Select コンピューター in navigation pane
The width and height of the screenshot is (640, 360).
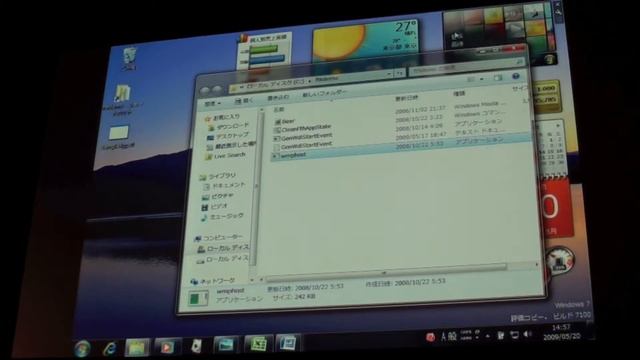point(219,238)
